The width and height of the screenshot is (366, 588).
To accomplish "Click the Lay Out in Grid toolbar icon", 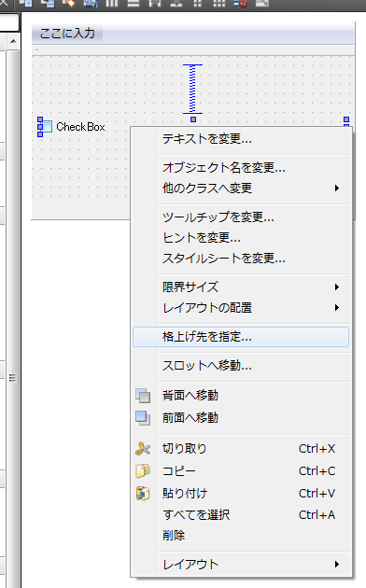I will pyautogui.click(x=219, y=4).
